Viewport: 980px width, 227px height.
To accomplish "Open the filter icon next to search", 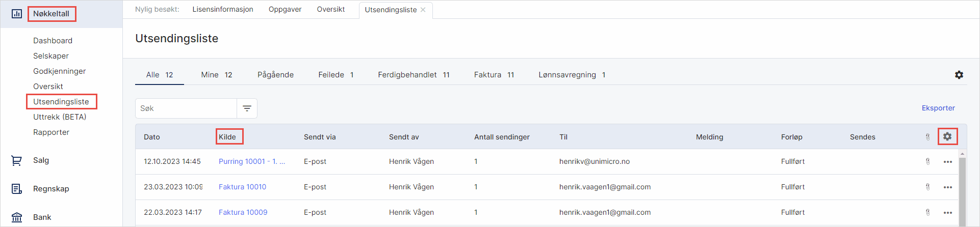I will (x=247, y=108).
